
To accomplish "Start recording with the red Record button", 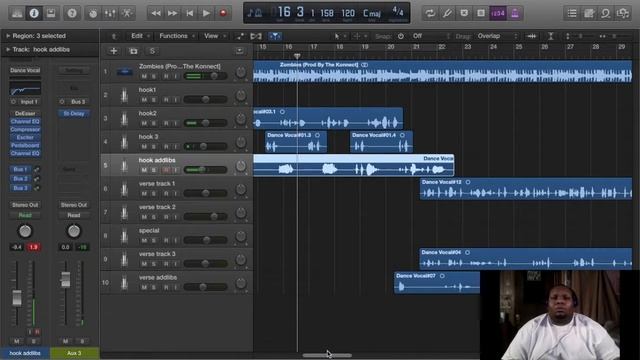I will tap(223, 13).
